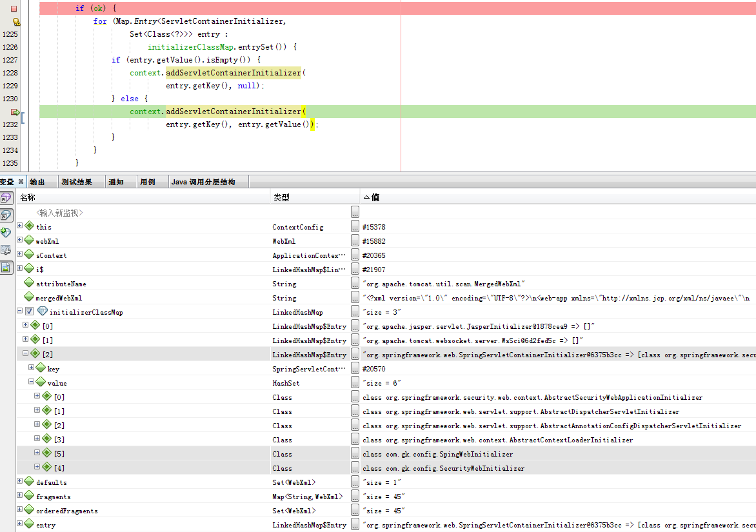Click the "size = 45" value of orderedFragments

[384, 511]
